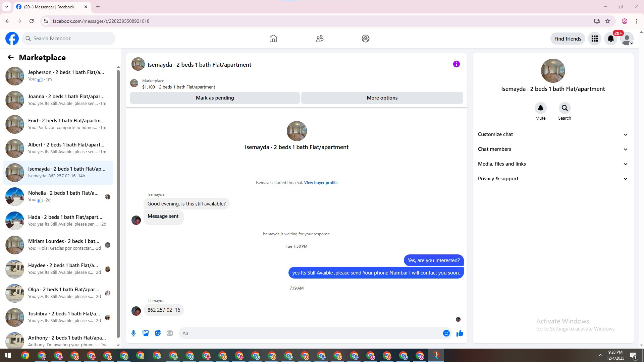The height and width of the screenshot is (362, 644).
Task: Expand Media, files and links section
Action: tap(552, 164)
